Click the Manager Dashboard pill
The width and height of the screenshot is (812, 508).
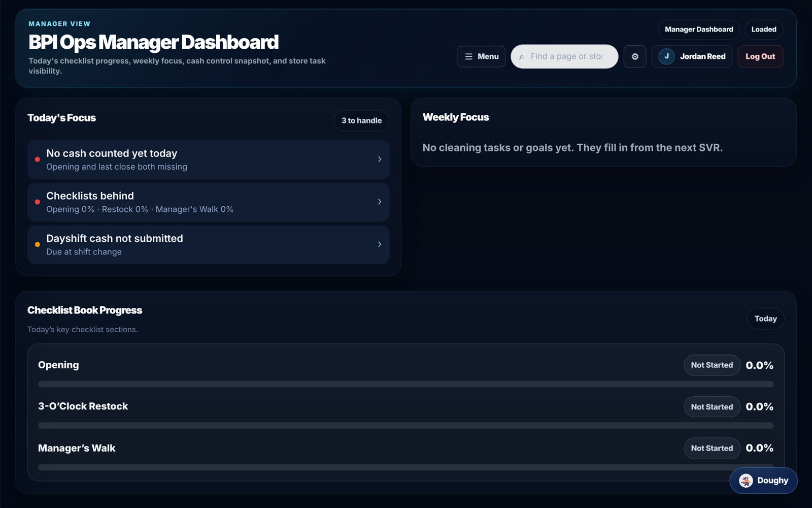coord(699,29)
